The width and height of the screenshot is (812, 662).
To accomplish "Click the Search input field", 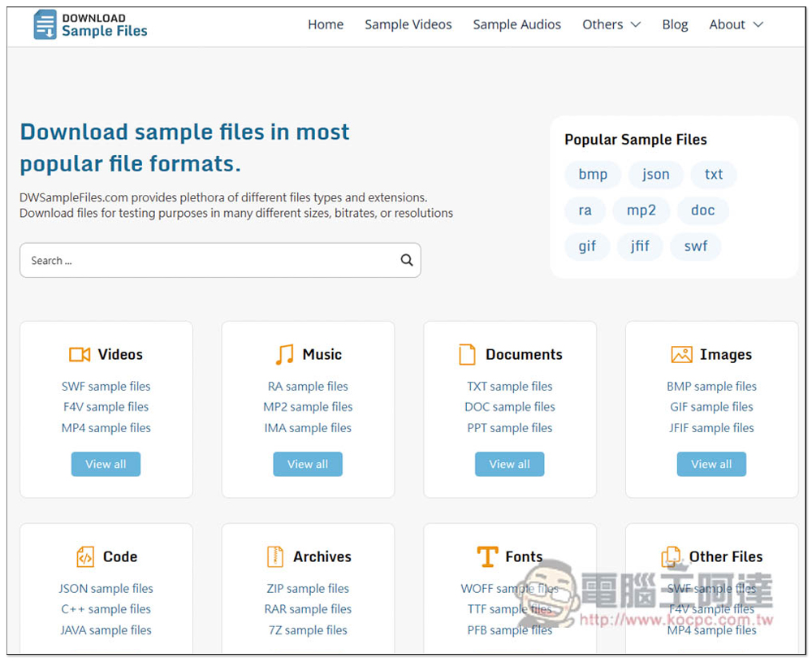I will (220, 260).
